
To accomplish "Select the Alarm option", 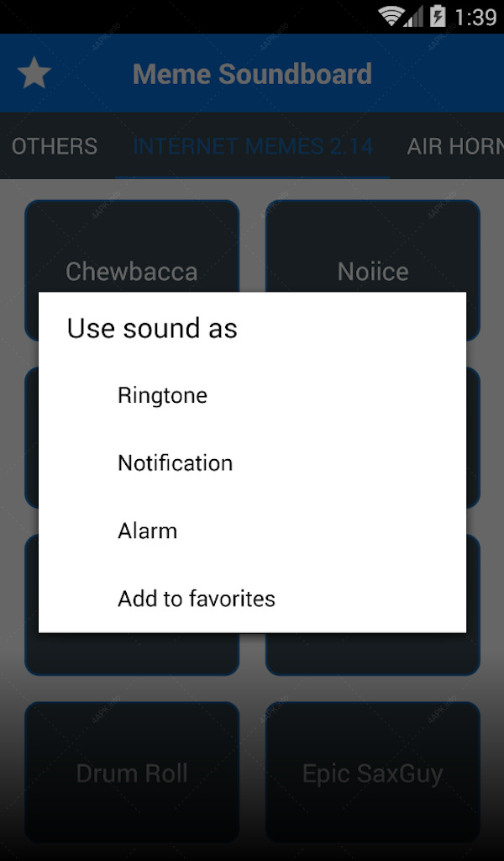I will tap(252, 531).
